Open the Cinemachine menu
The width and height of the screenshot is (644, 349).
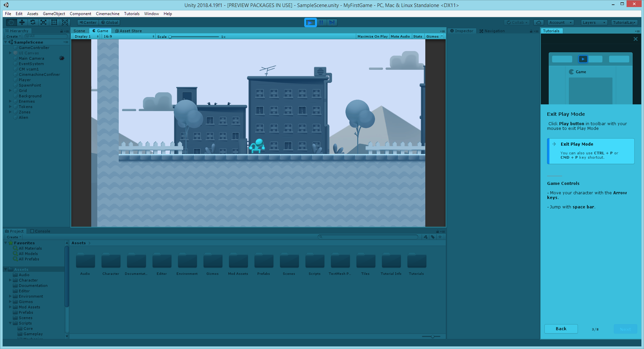pos(108,14)
